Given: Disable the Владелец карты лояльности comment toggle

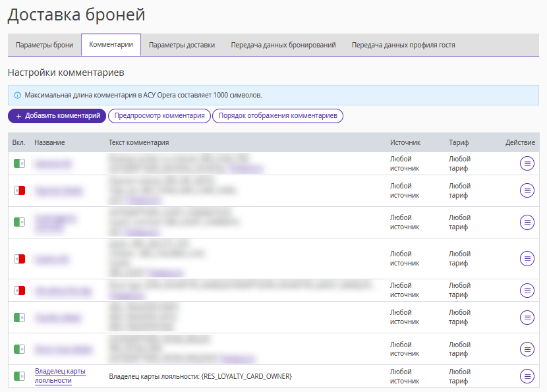Looking at the screenshot, I should tap(20, 376).
